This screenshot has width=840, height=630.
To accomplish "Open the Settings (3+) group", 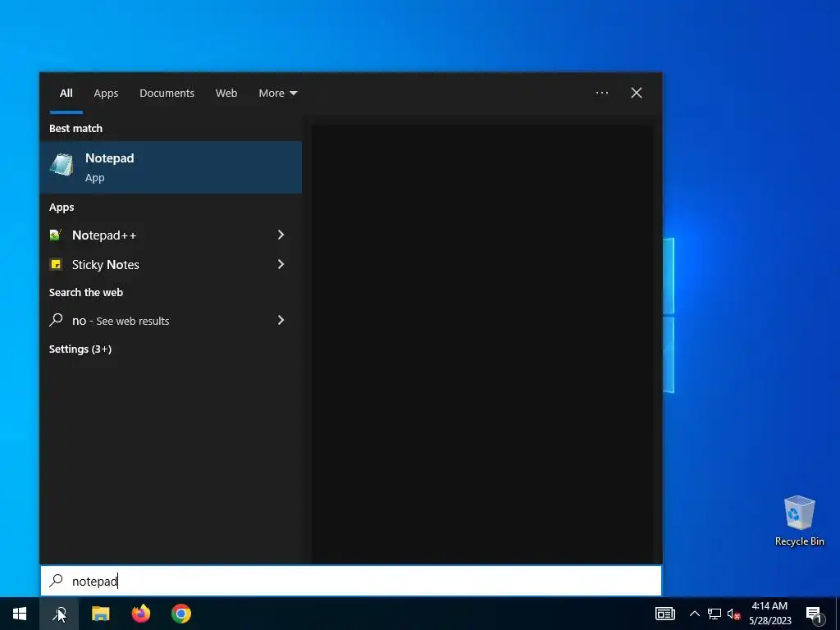I will (80, 349).
